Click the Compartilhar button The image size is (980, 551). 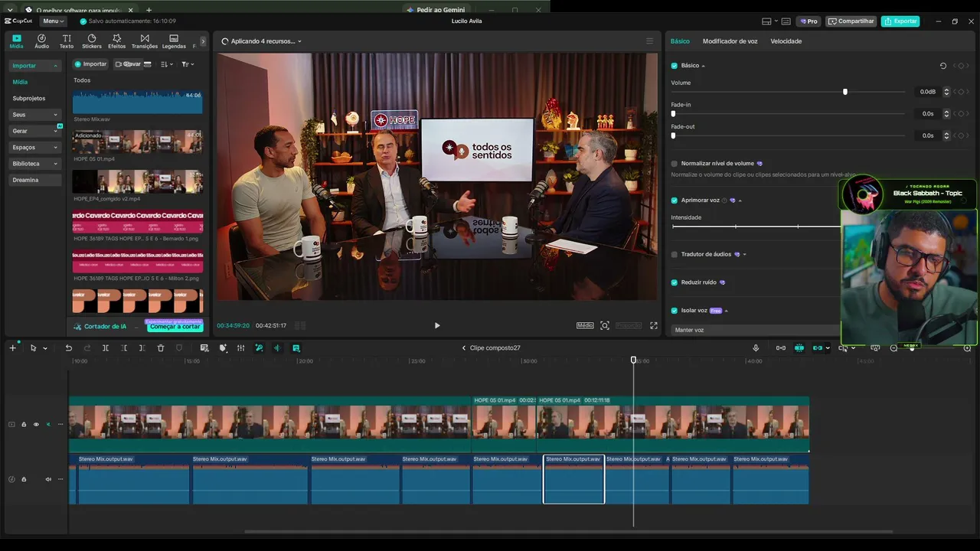(851, 21)
